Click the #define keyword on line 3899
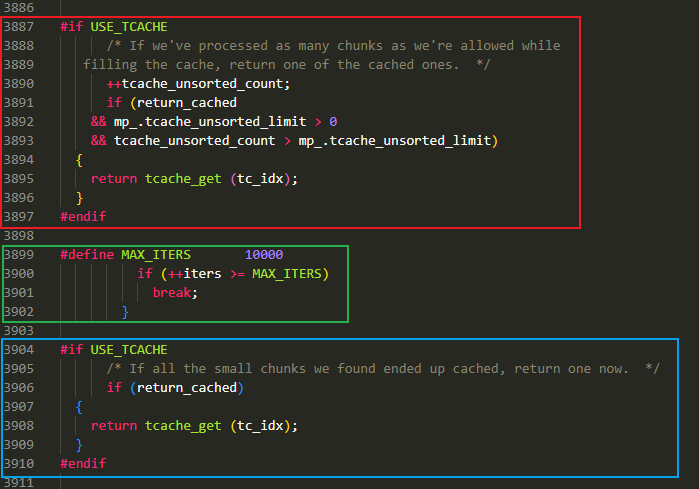The width and height of the screenshot is (699, 489). pyautogui.click(x=87, y=255)
